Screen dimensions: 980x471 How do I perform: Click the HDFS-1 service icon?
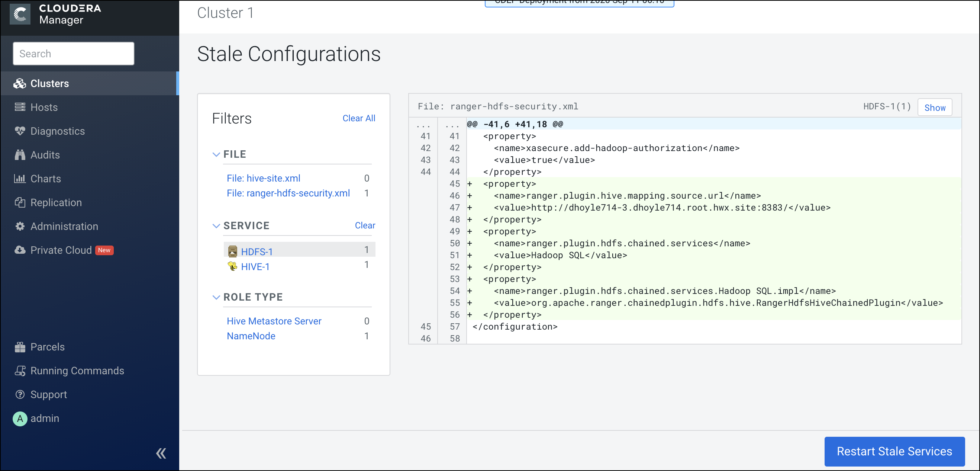pos(232,251)
